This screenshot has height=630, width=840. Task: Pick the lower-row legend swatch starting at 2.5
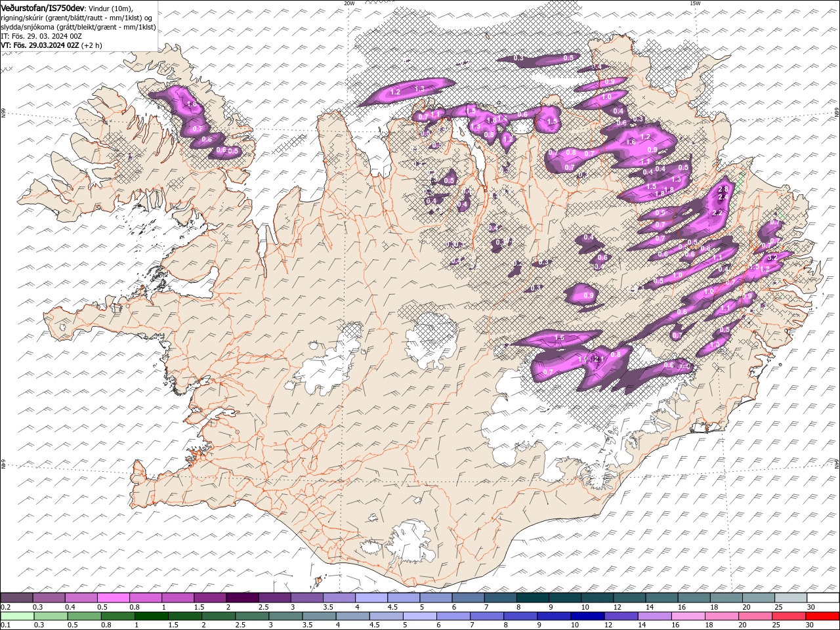coord(252,616)
